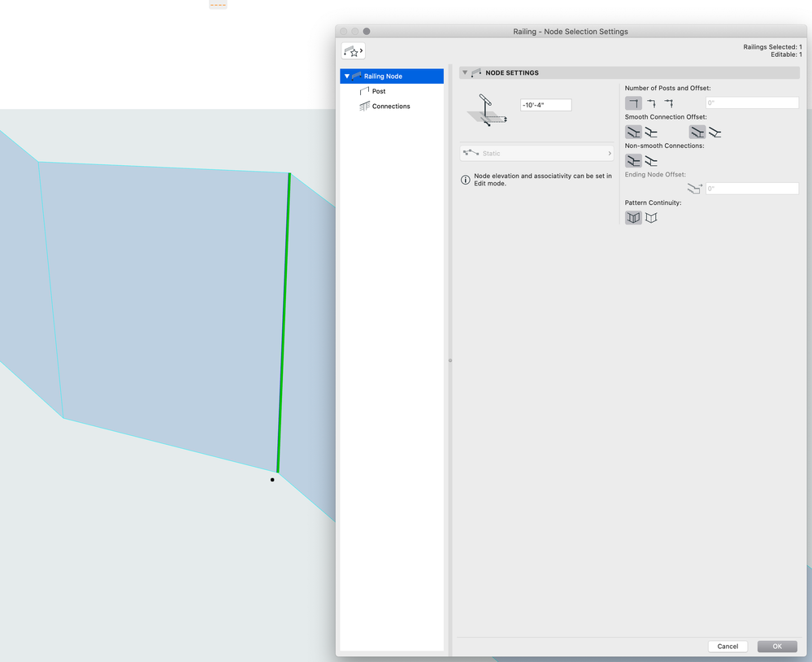Click the 'Ending Node Offset:' label

coord(655,175)
